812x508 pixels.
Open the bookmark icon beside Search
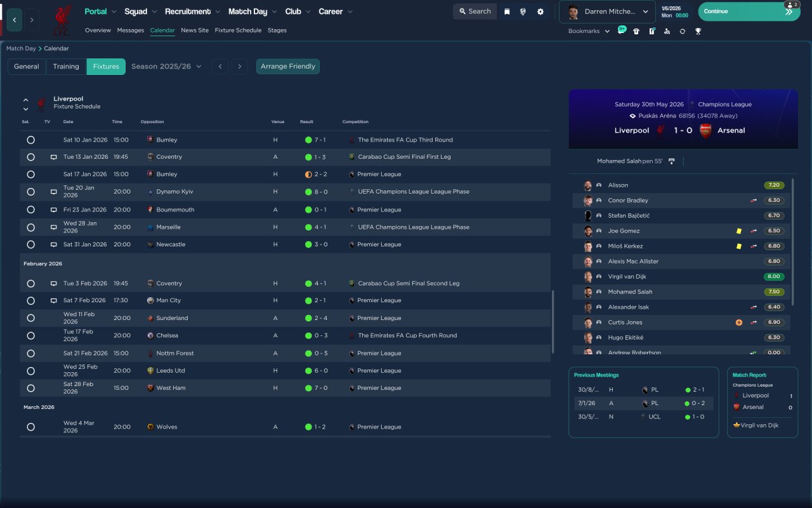[x=507, y=11]
